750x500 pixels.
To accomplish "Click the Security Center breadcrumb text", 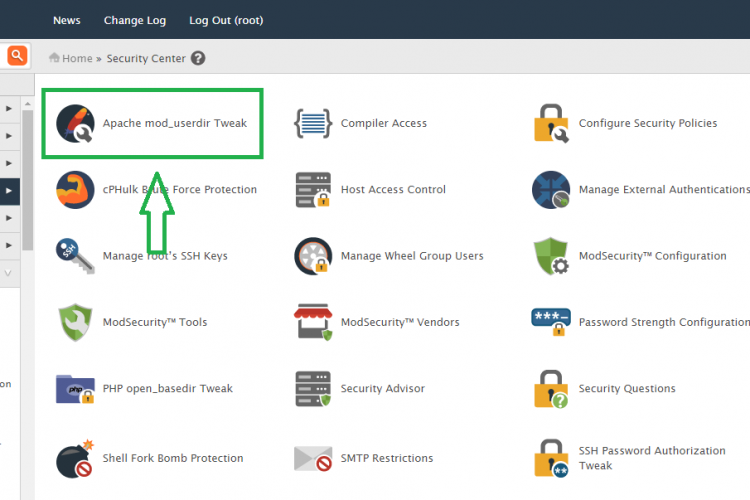I will tap(146, 58).
